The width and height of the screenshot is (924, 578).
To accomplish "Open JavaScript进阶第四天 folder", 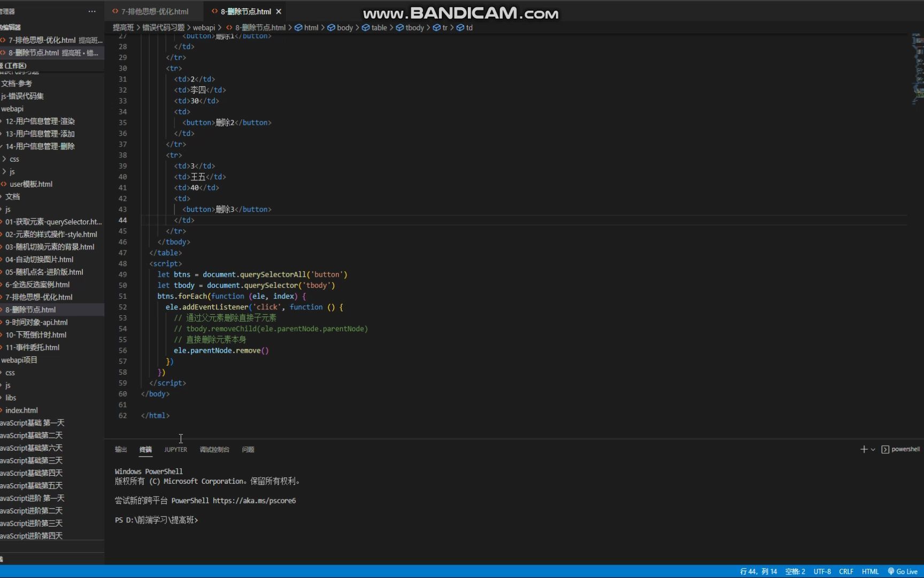I will pos(52,536).
